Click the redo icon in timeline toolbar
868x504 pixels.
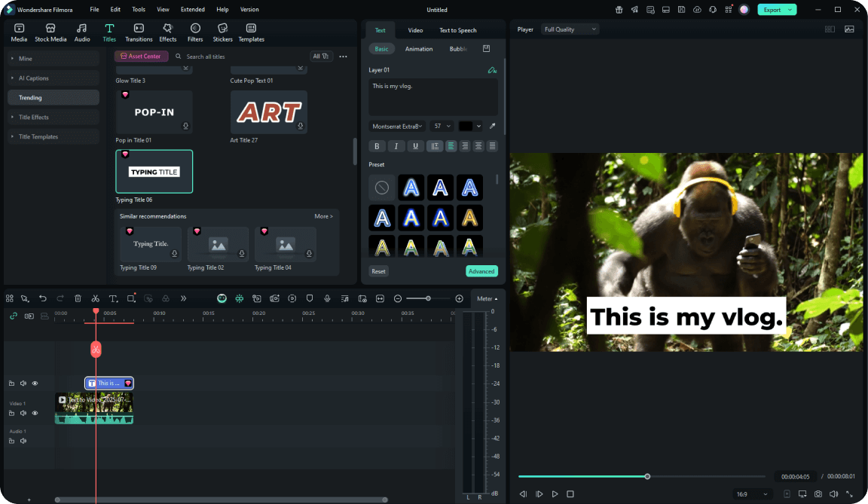coord(60,299)
